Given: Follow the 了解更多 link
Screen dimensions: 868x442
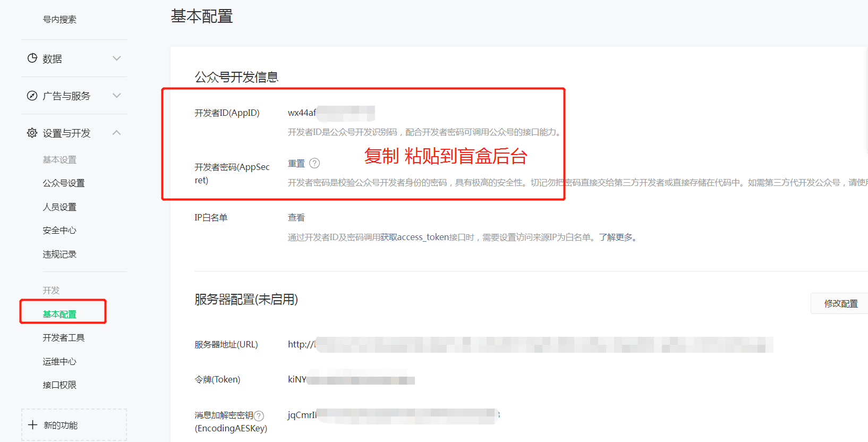Looking at the screenshot, I should 616,237.
